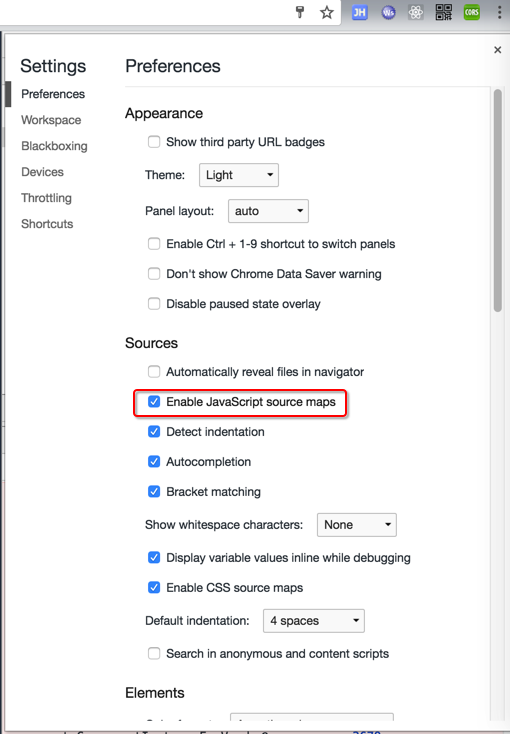The width and height of the screenshot is (510, 735).
Task: Click the green CORS extension icon
Action: pos(472,12)
